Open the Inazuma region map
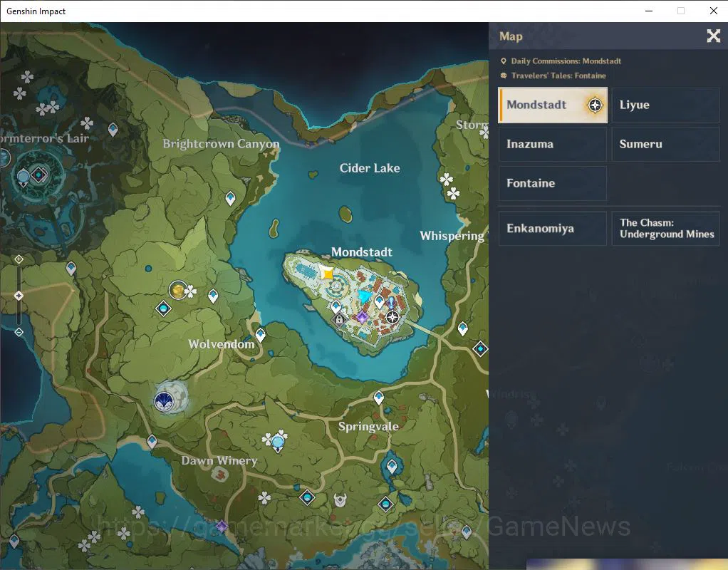Screen dimensions: 728x570 tap(553, 144)
